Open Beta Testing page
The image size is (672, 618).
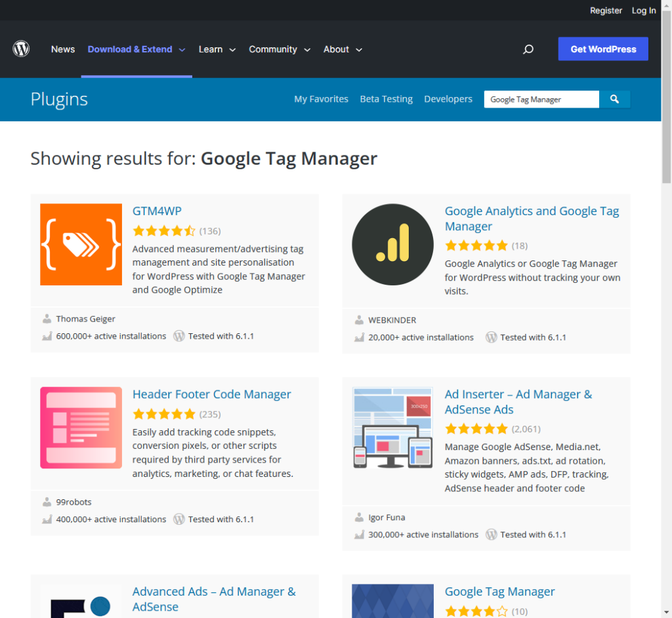(x=386, y=99)
